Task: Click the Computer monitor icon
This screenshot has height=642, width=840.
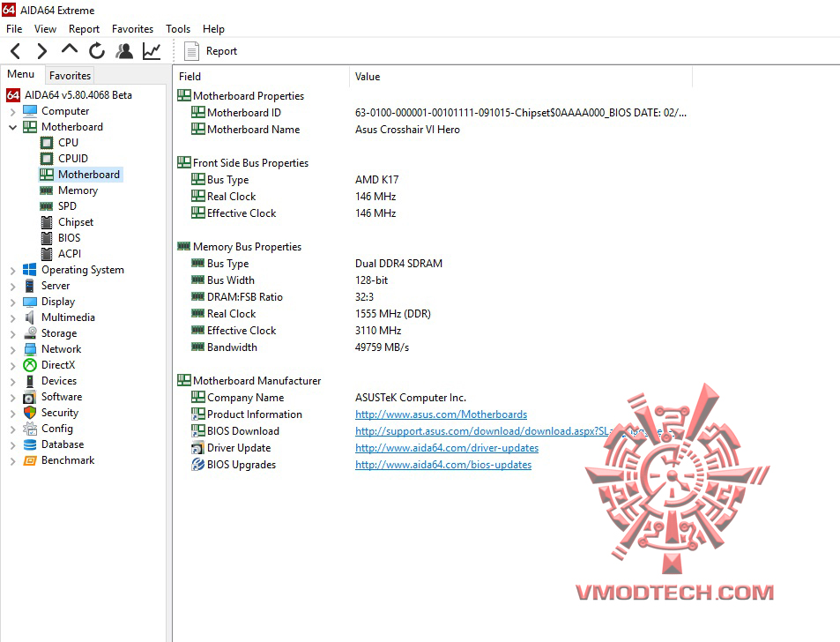Action: 30,111
